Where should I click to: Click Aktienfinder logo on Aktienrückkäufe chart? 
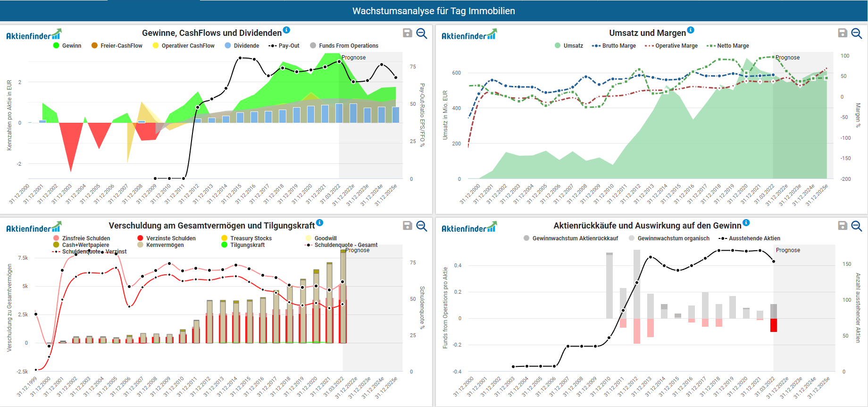click(469, 228)
